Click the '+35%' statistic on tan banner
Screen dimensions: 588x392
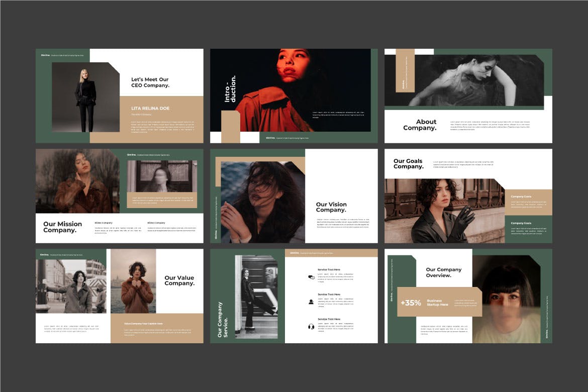pyautogui.click(x=411, y=303)
